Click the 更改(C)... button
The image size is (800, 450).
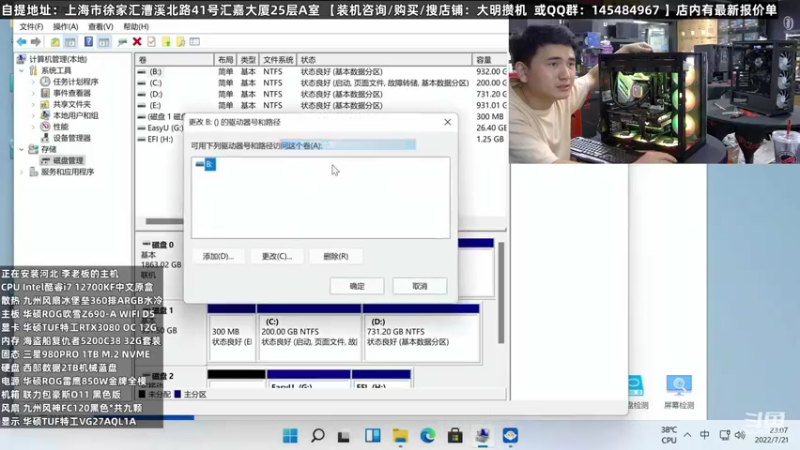click(x=277, y=256)
